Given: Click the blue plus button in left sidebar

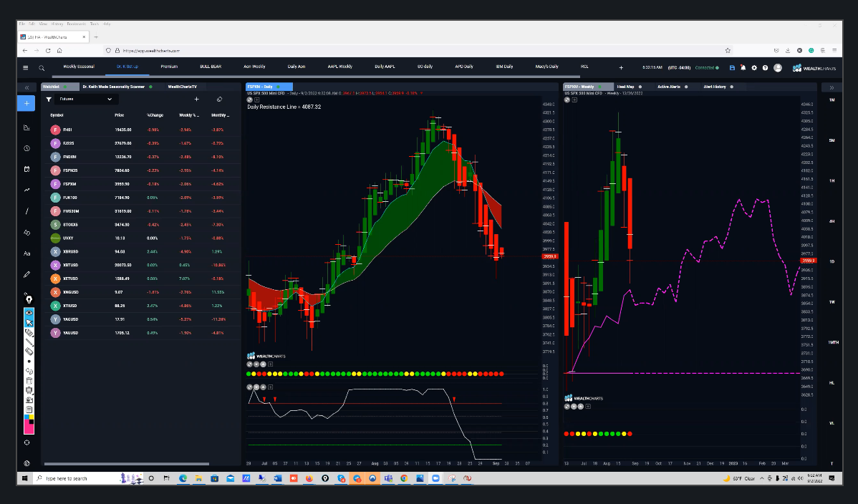Looking at the screenshot, I should click(26, 103).
